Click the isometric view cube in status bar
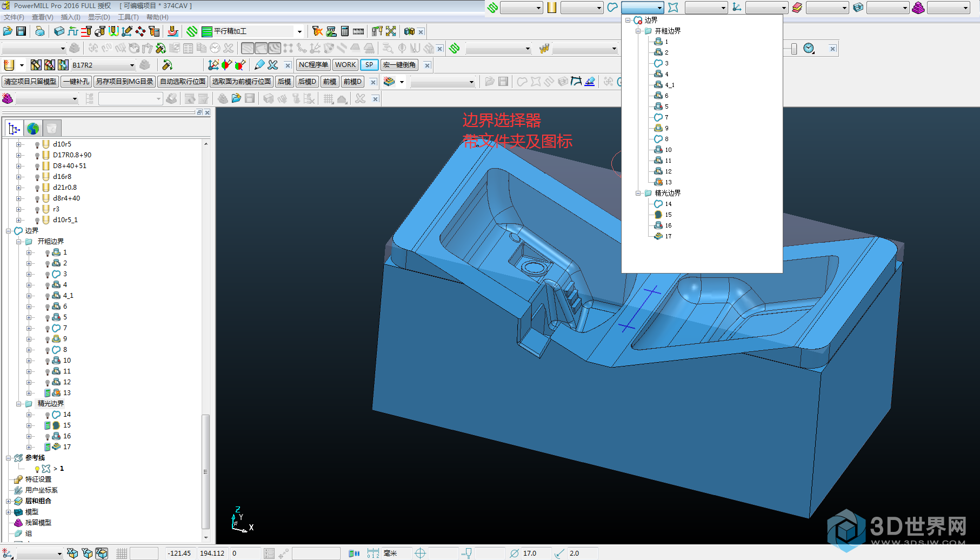Image resolution: width=980 pixels, height=560 pixels. [101, 554]
